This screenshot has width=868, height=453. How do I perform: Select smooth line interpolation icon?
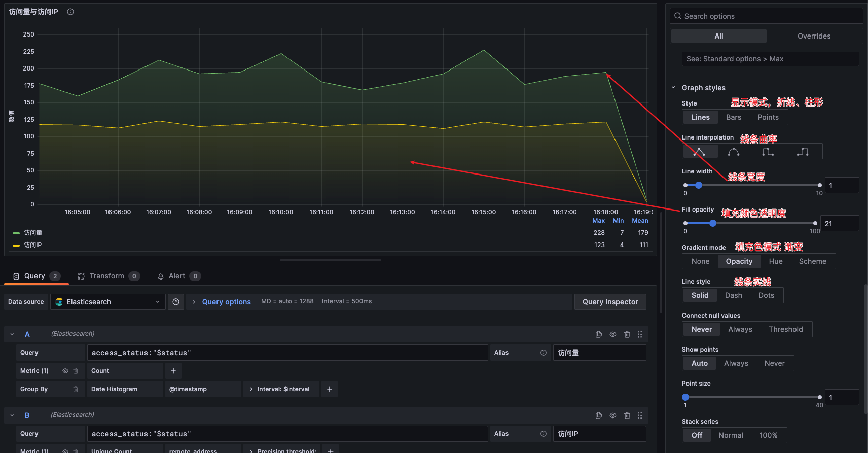pyautogui.click(x=733, y=152)
